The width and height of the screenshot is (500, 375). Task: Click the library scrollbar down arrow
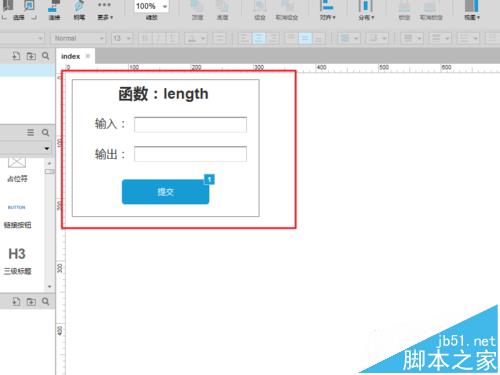pos(49,286)
